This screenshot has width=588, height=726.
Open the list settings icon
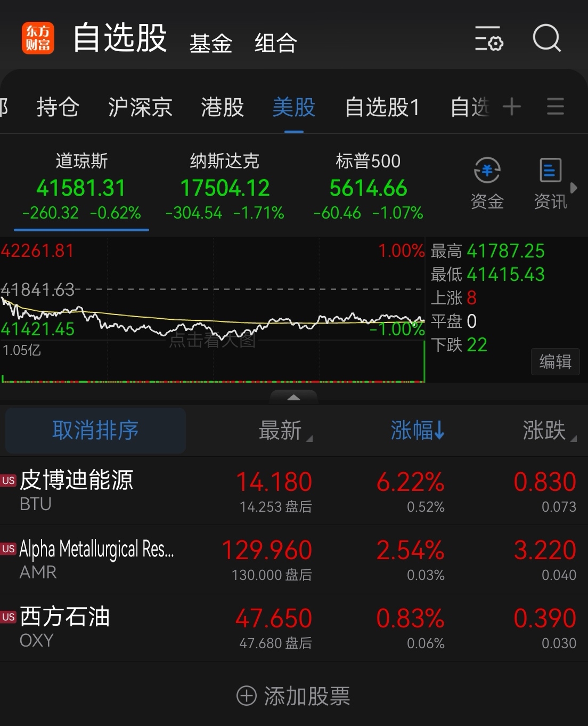489,38
